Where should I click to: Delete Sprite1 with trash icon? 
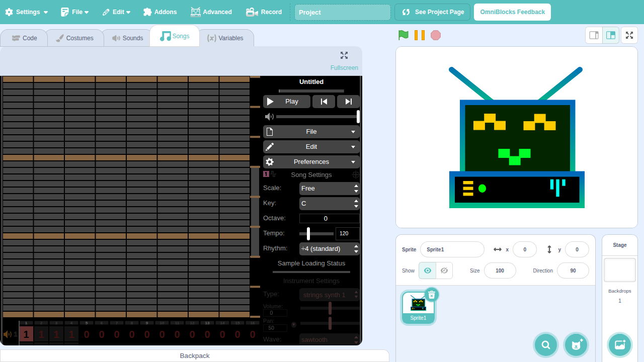(x=432, y=295)
